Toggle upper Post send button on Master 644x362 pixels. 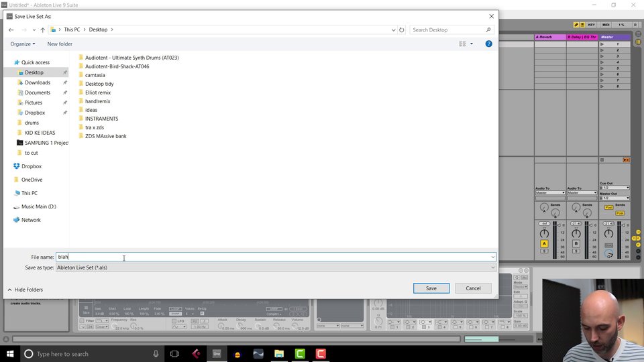(608, 208)
